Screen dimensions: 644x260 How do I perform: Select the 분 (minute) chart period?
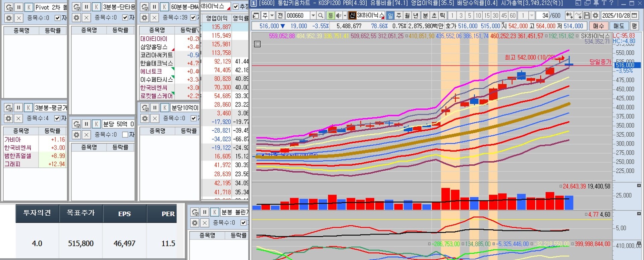(x=425, y=15)
